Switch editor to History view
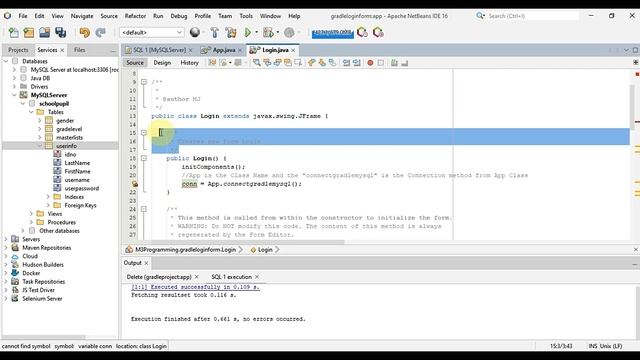 (189, 63)
